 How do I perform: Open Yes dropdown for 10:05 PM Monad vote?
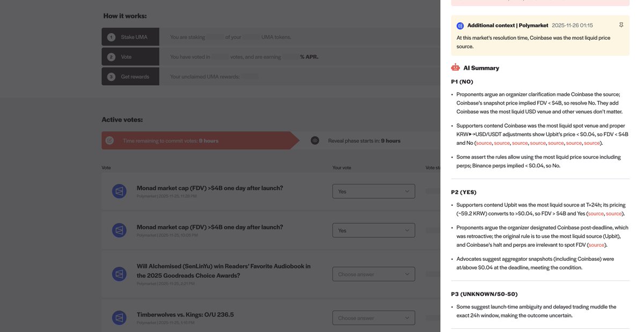click(374, 230)
